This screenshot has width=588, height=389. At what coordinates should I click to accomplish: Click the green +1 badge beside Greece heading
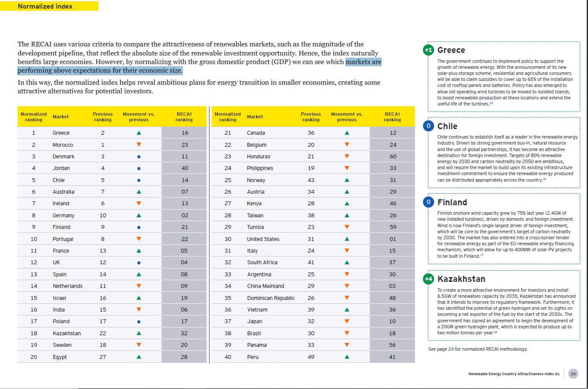pyautogui.click(x=428, y=50)
